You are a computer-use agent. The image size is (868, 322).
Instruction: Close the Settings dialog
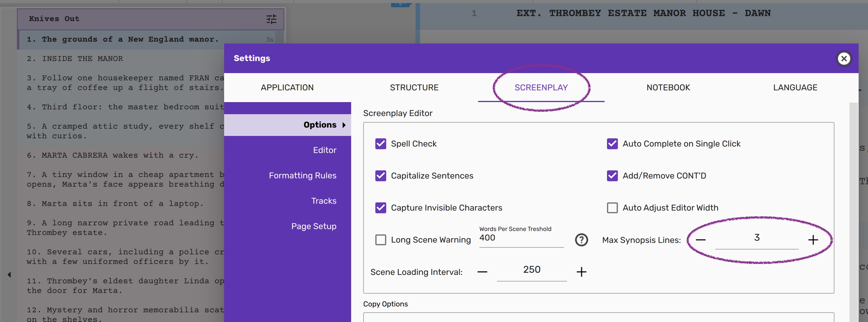pyautogui.click(x=844, y=59)
